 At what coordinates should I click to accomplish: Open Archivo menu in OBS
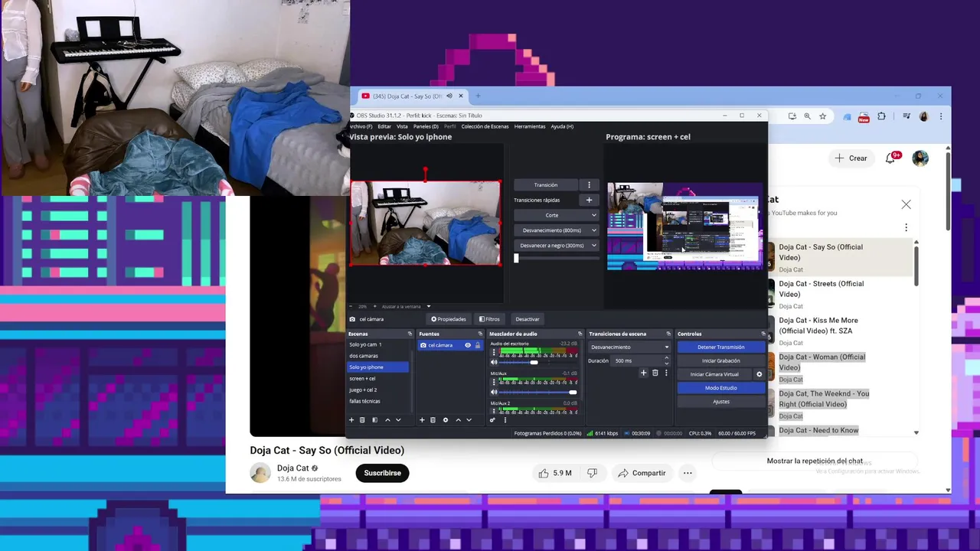361,126
